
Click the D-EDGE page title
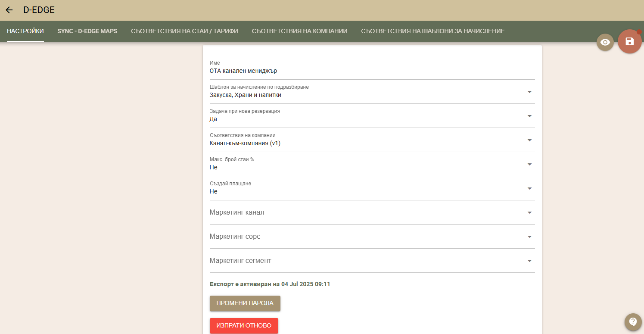(x=39, y=10)
